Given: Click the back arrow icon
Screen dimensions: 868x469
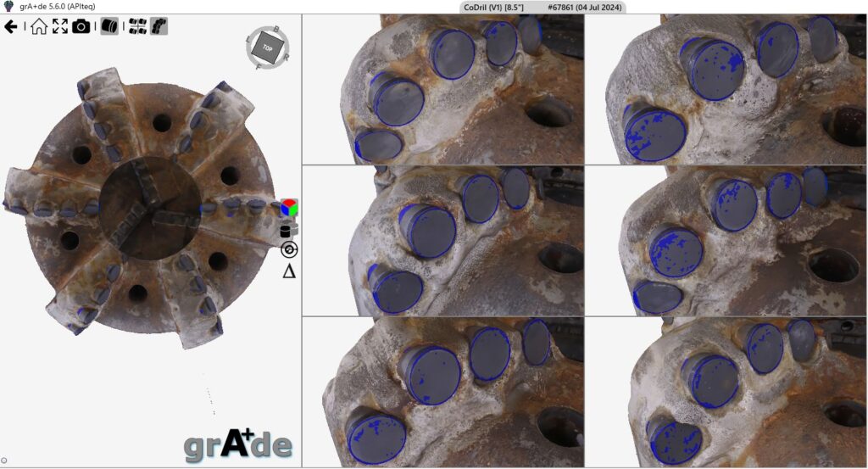Looking at the screenshot, I should tap(11, 26).
